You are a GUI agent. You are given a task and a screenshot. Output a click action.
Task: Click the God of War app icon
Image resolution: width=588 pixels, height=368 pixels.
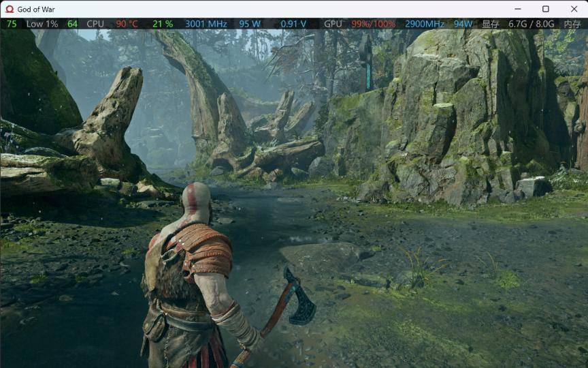coord(9,10)
